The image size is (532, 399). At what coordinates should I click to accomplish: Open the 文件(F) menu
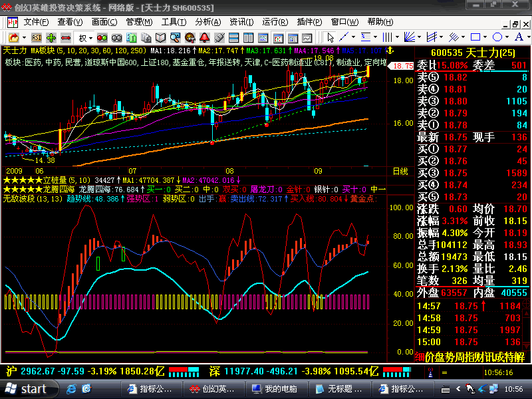(36, 22)
